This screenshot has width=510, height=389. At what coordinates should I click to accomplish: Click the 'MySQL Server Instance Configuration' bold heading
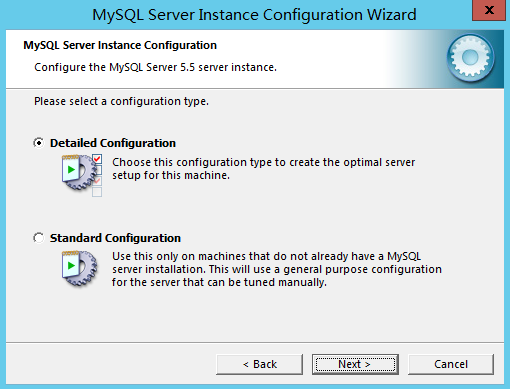coord(120,45)
